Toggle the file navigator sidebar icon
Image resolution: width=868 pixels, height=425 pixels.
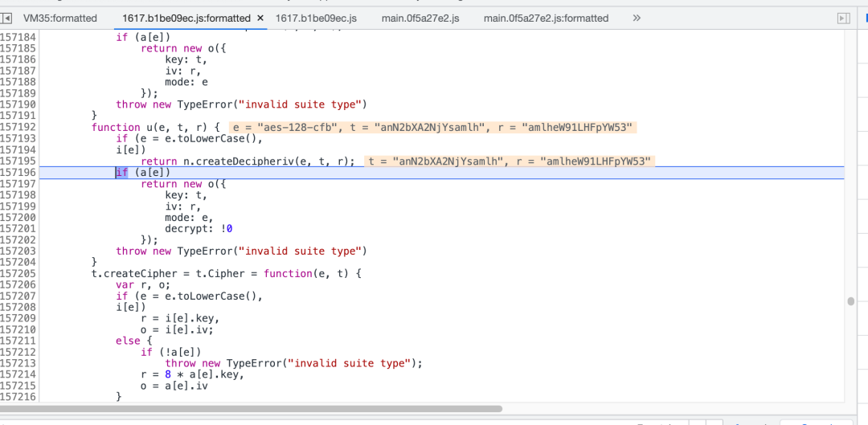click(6, 18)
